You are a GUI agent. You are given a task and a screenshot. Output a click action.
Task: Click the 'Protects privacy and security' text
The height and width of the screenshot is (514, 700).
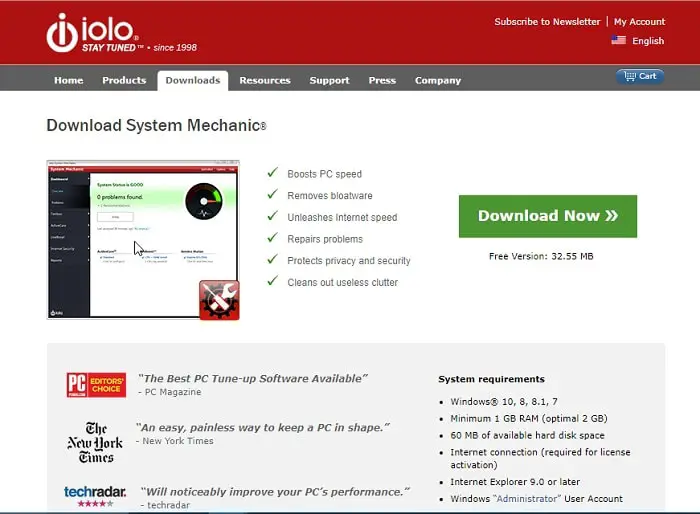coord(349,260)
